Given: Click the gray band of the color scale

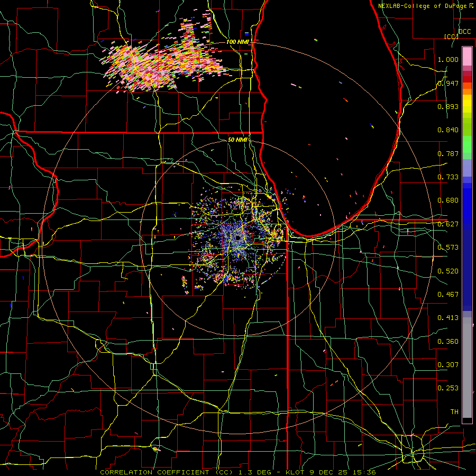Looking at the screenshot, I should click(x=467, y=368).
